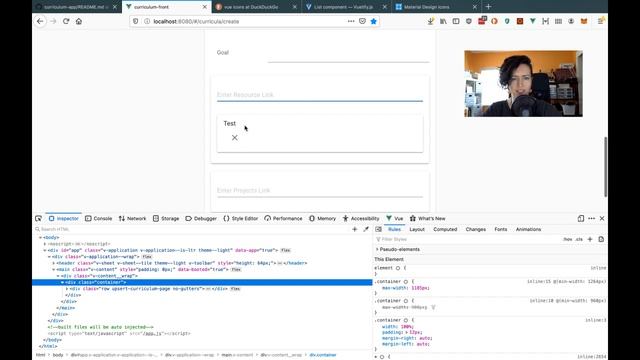Show site information icon in URL bar
This screenshot has height=360, width=640.
147,21
